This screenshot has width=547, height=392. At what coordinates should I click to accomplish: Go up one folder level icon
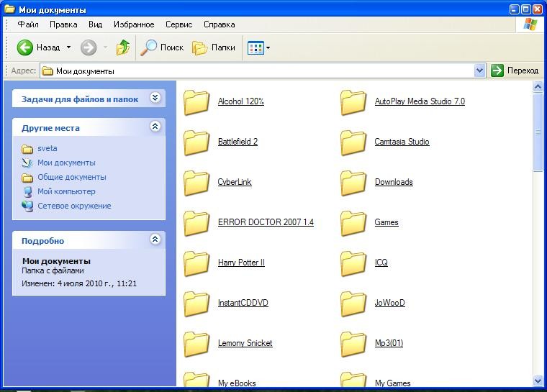(x=123, y=47)
